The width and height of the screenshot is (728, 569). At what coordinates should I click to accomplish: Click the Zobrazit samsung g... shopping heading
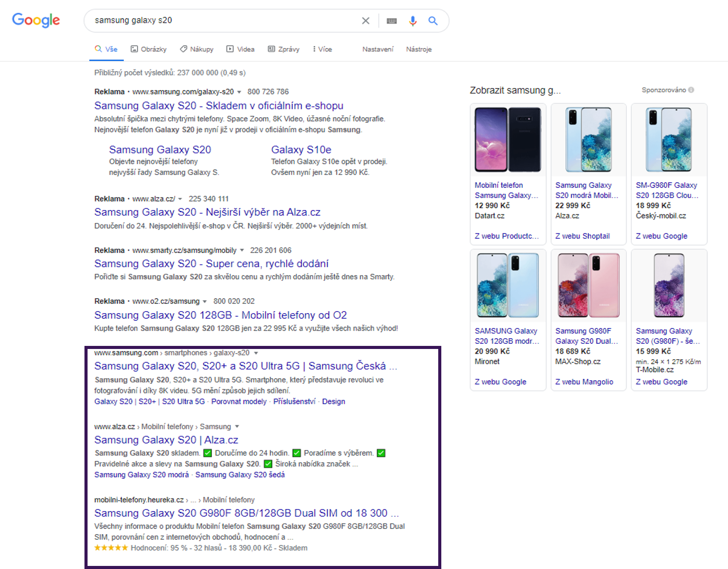tap(515, 91)
